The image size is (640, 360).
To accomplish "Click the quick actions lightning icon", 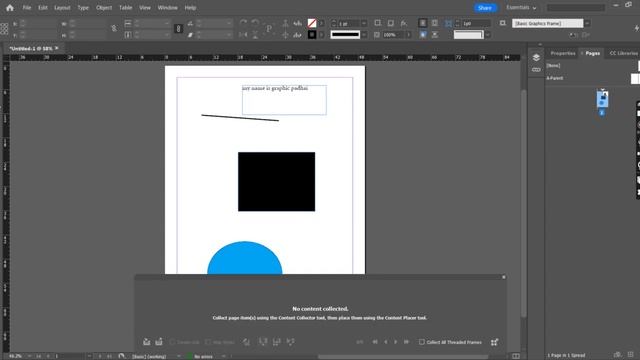I will (636, 28).
